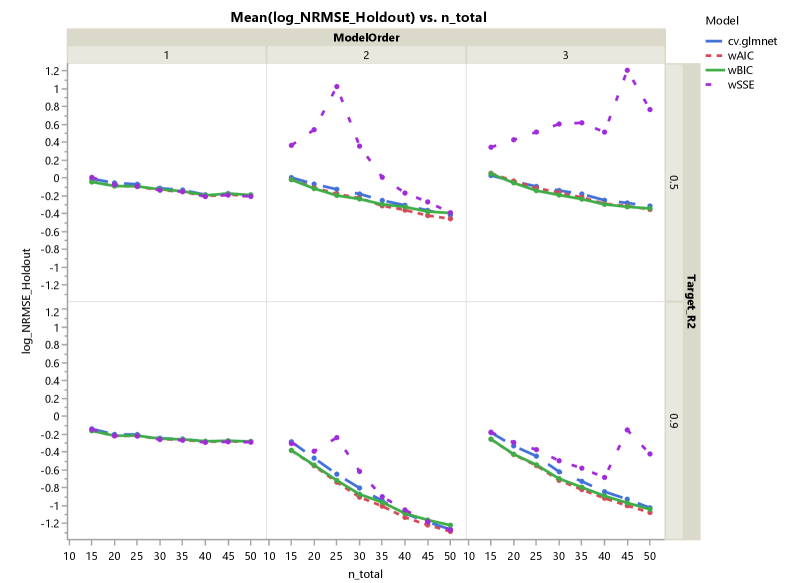797x583 pixels.
Task: Click the Model legend title
Action: click(x=722, y=21)
